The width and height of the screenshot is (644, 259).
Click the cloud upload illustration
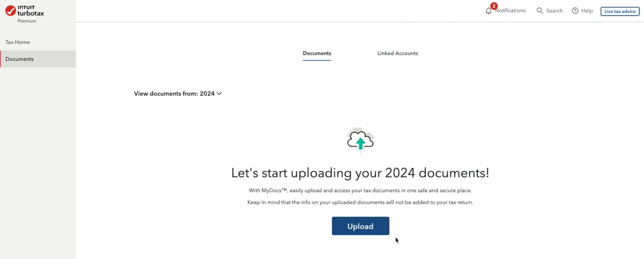pyautogui.click(x=361, y=141)
